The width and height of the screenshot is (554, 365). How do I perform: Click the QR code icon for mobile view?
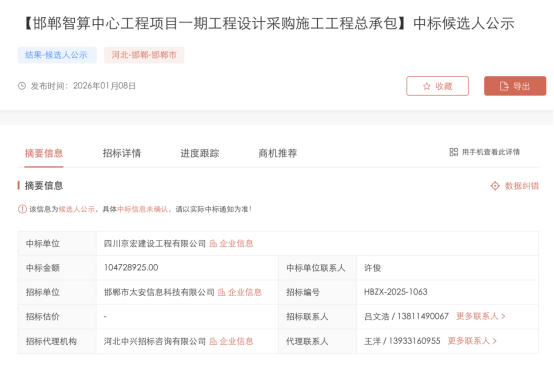454,152
